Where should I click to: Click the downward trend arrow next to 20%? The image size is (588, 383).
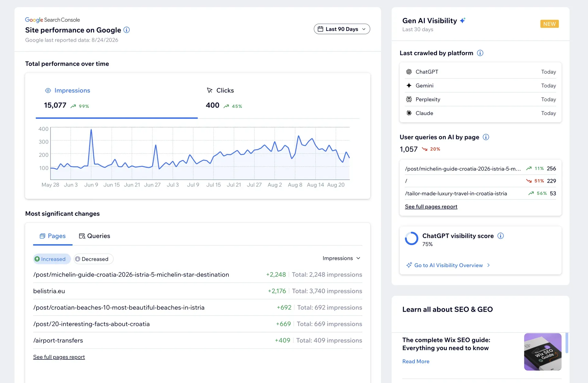[424, 149]
